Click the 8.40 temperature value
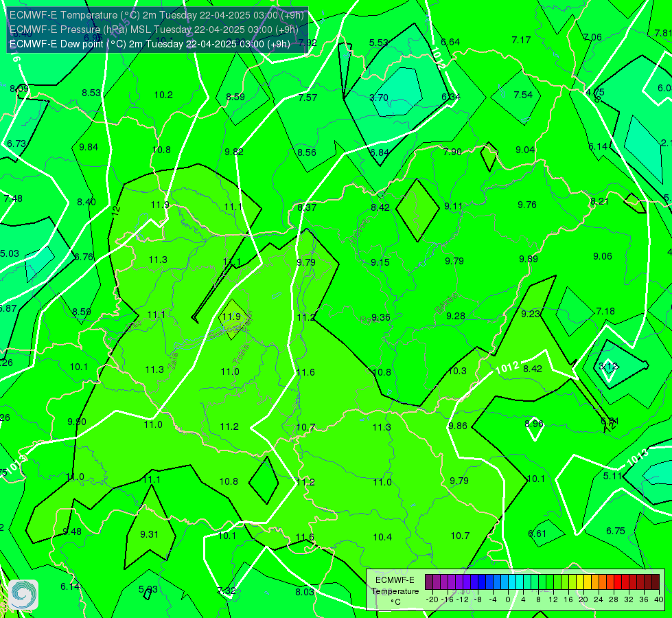This screenshot has width=672, height=618. pos(86,202)
